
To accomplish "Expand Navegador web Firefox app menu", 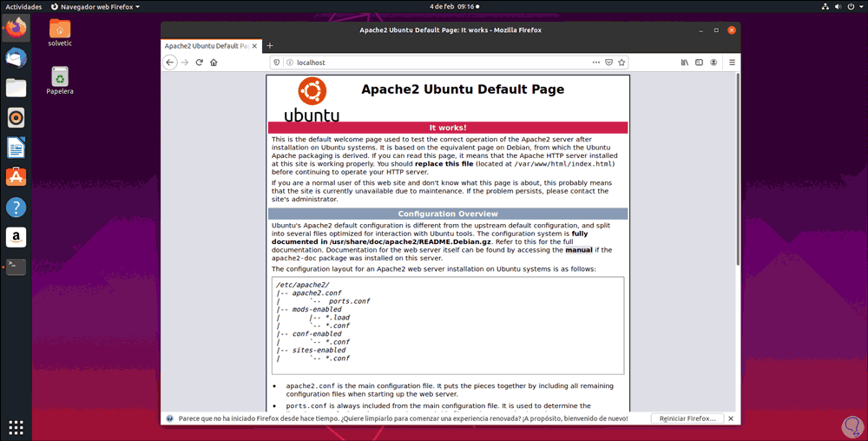I will pos(95,7).
